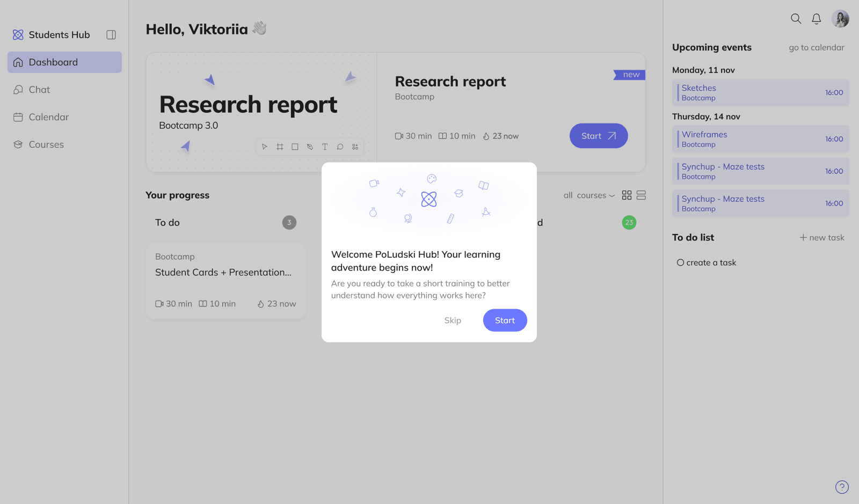Open Wireframes event on Thursday

tap(761, 139)
